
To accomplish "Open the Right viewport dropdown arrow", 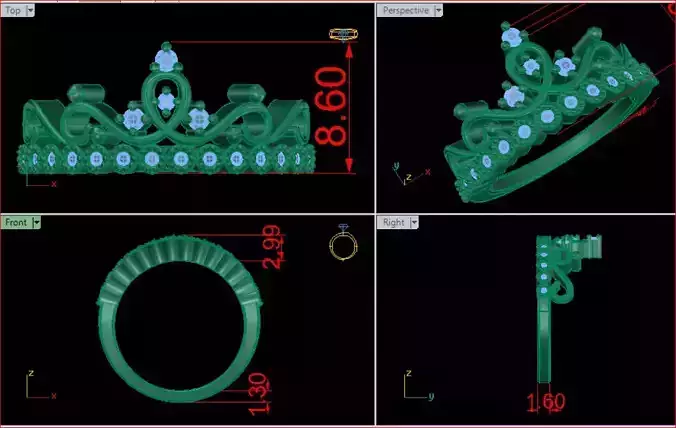I will (x=414, y=222).
